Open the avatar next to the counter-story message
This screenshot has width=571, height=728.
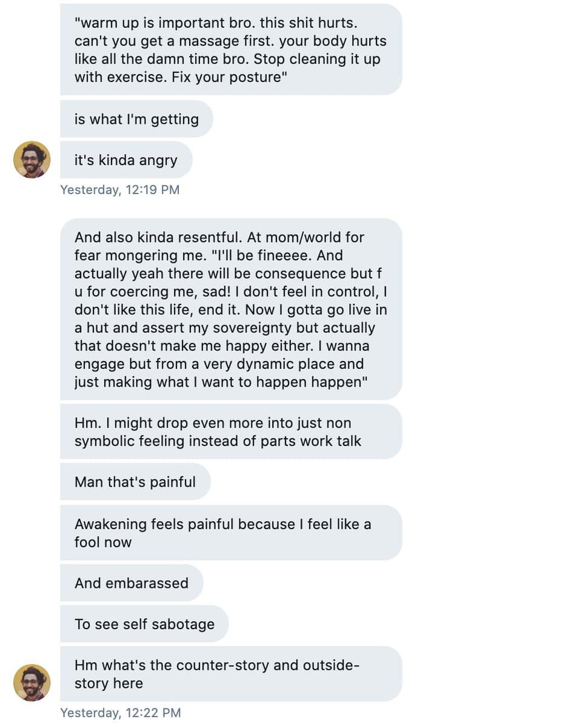(32, 682)
